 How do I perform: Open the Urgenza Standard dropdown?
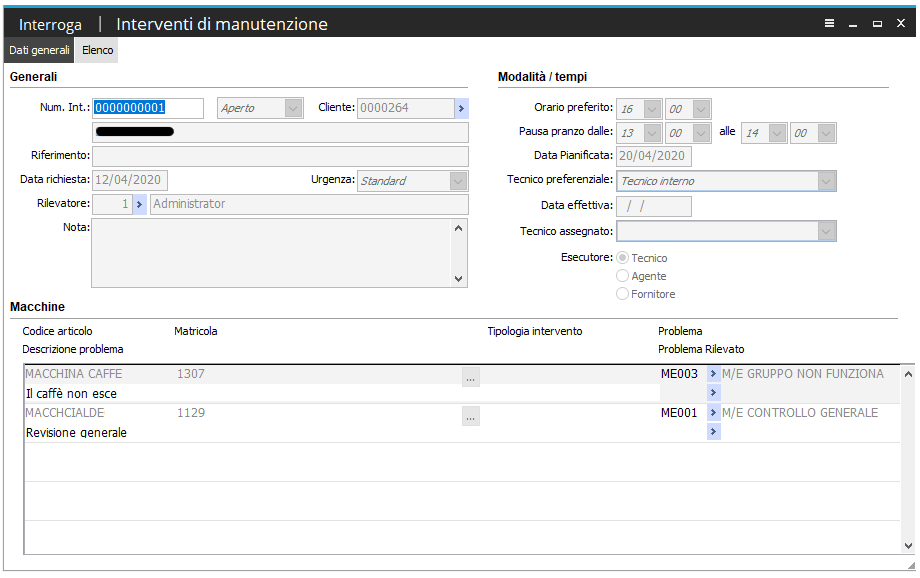pyautogui.click(x=458, y=181)
